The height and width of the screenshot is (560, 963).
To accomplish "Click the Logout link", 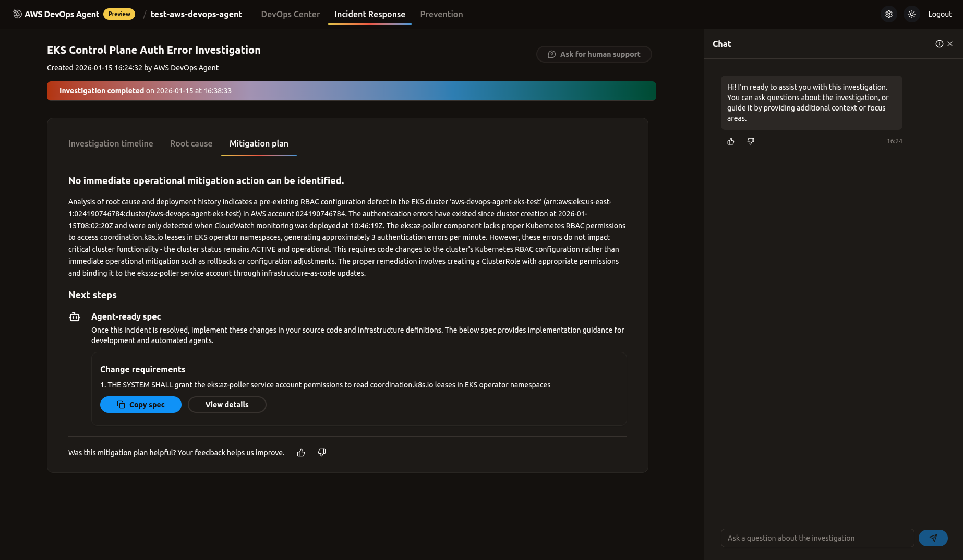I will point(940,14).
